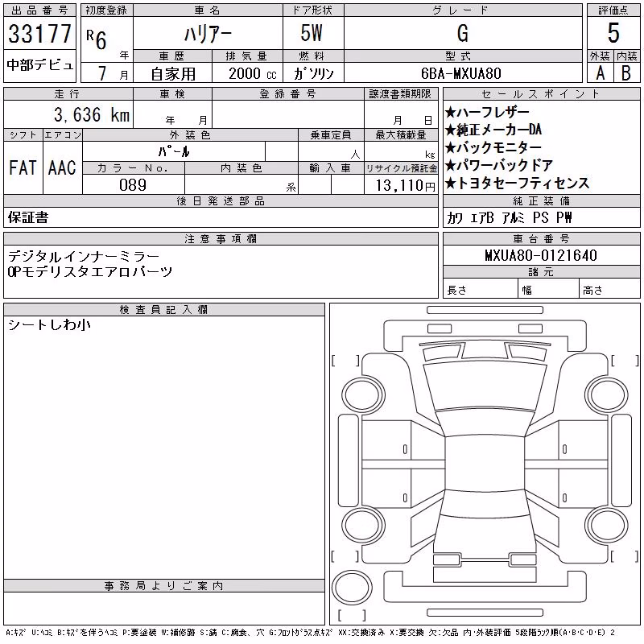Screen dimensions: 644x644
Task: Select the ハーフレザー sales point
Action: (x=488, y=112)
